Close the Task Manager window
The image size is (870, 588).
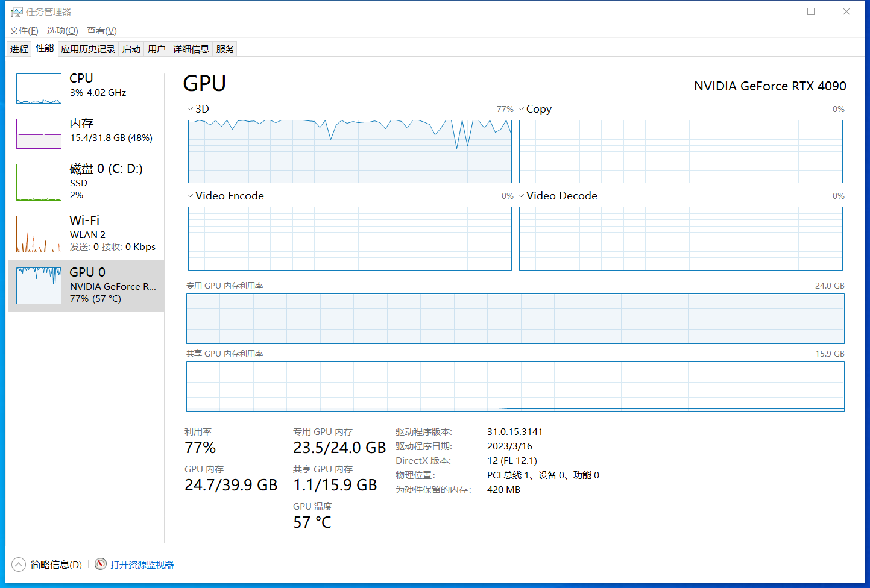[846, 11]
